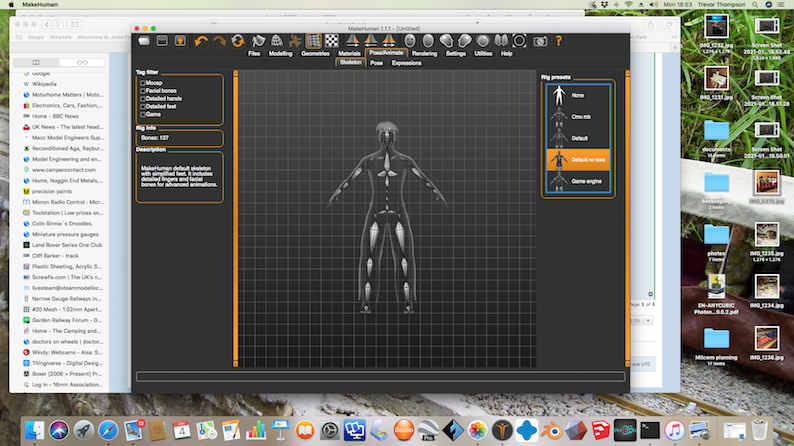This screenshot has width=794, height=446.
Task: Open the Rendering tab
Action: (424, 54)
